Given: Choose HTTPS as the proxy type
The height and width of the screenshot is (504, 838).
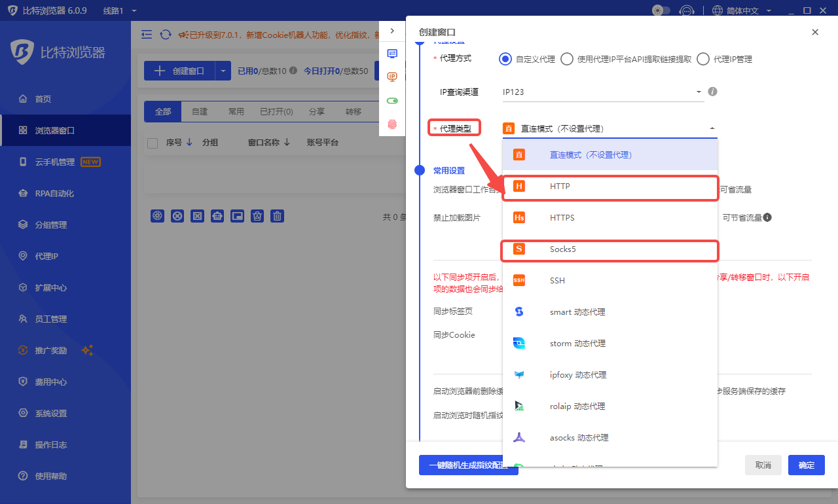Looking at the screenshot, I should coord(610,218).
